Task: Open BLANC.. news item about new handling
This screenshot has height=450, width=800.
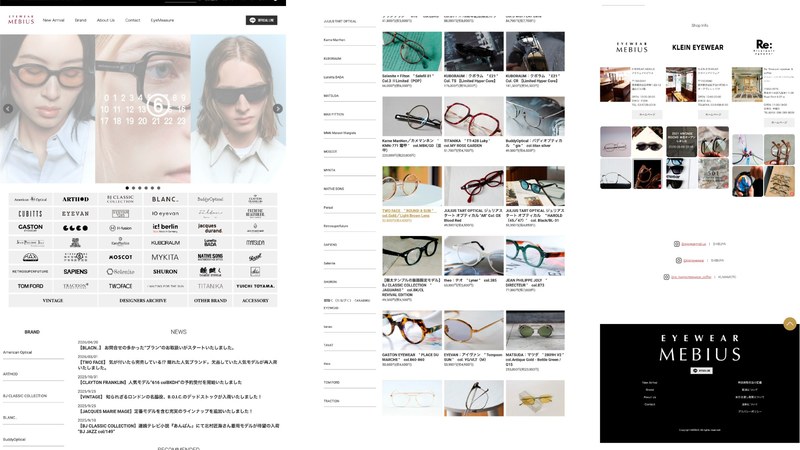Action: point(156,348)
